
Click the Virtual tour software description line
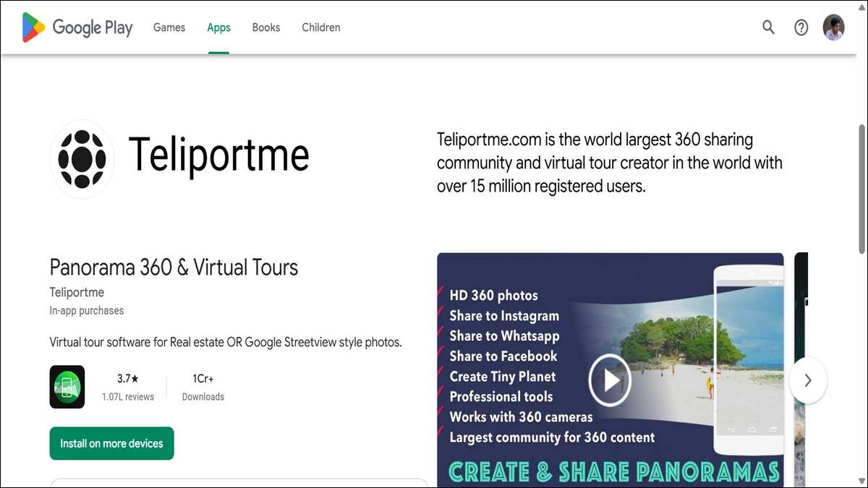coord(226,341)
